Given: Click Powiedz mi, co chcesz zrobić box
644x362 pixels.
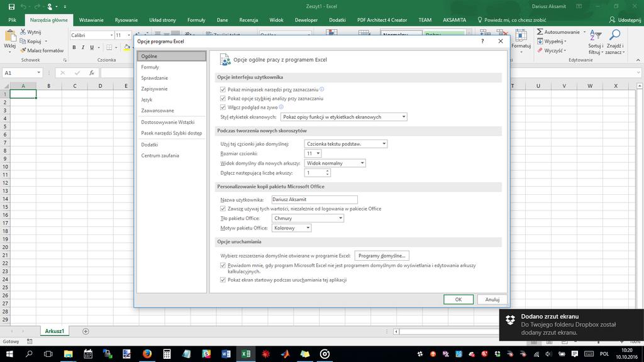Looking at the screenshot, I should 512,19.
